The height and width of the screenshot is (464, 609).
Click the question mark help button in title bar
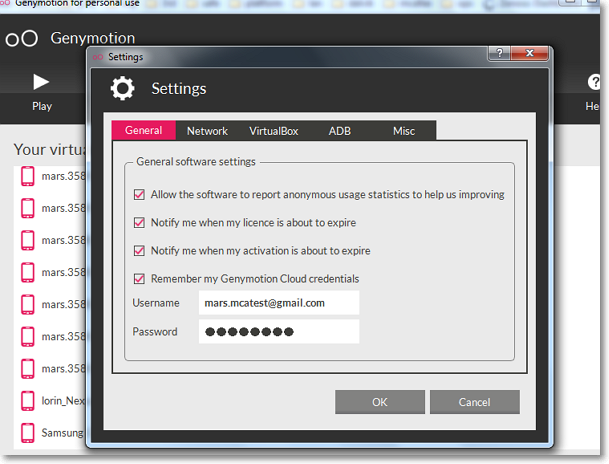[499, 53]
